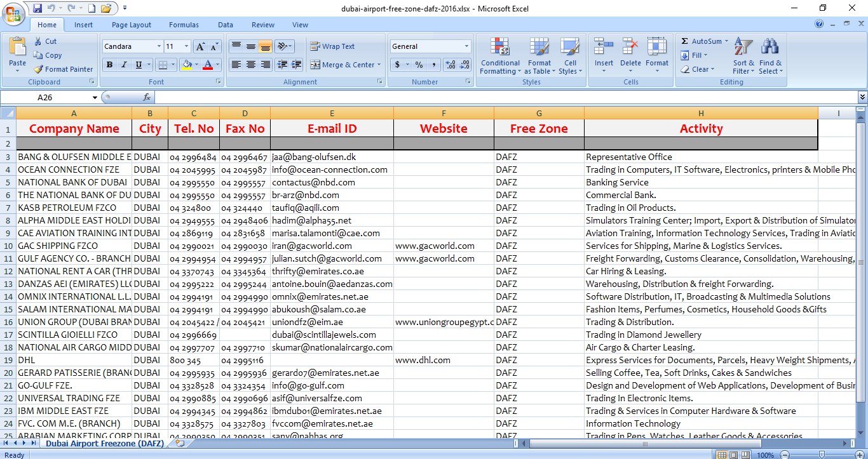Expand the AutoSum dropdown arrow
Screen dimensions: 868x459
726,41
